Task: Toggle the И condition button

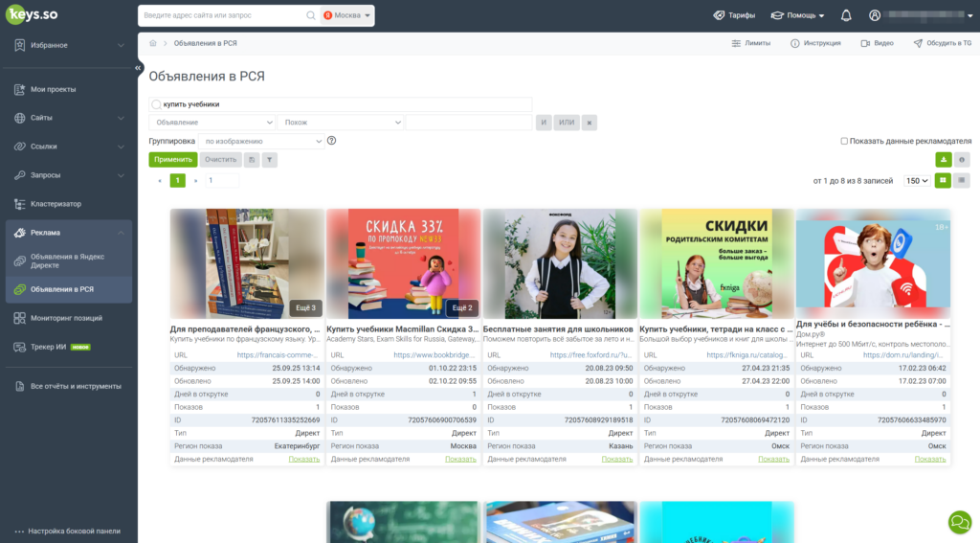Action: [x=544, y=123]
